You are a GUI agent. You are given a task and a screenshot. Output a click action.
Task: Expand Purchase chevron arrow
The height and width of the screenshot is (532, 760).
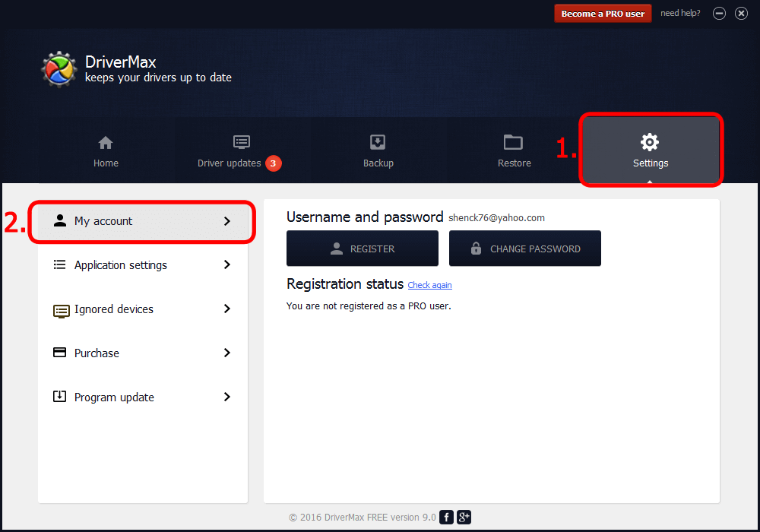[226, 353]
